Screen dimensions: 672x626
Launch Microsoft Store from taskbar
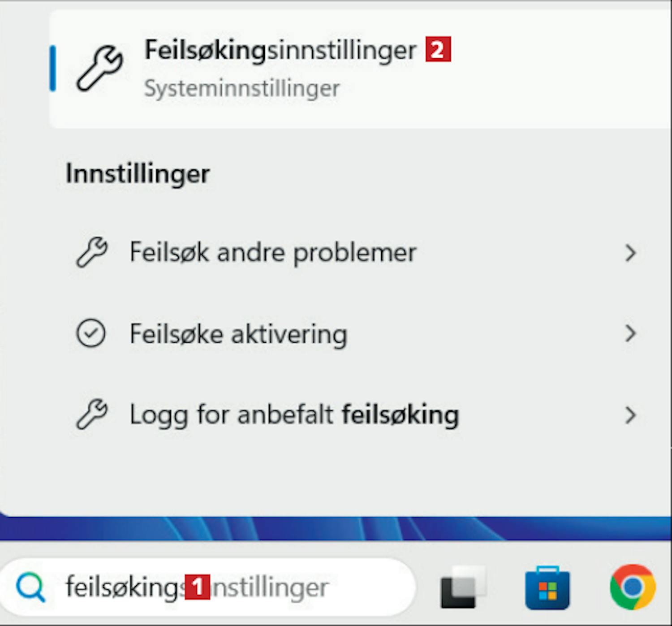(x=547, y=588)
